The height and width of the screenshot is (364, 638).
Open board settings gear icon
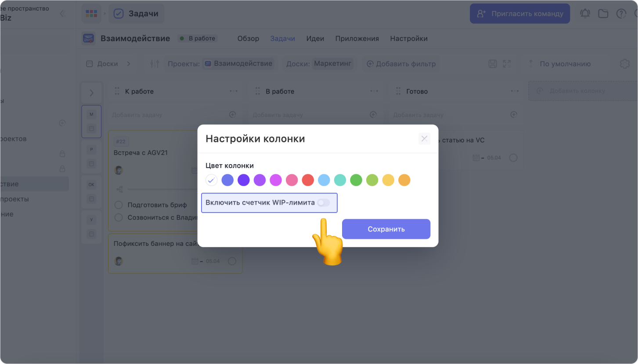click(x=624, y=64)
